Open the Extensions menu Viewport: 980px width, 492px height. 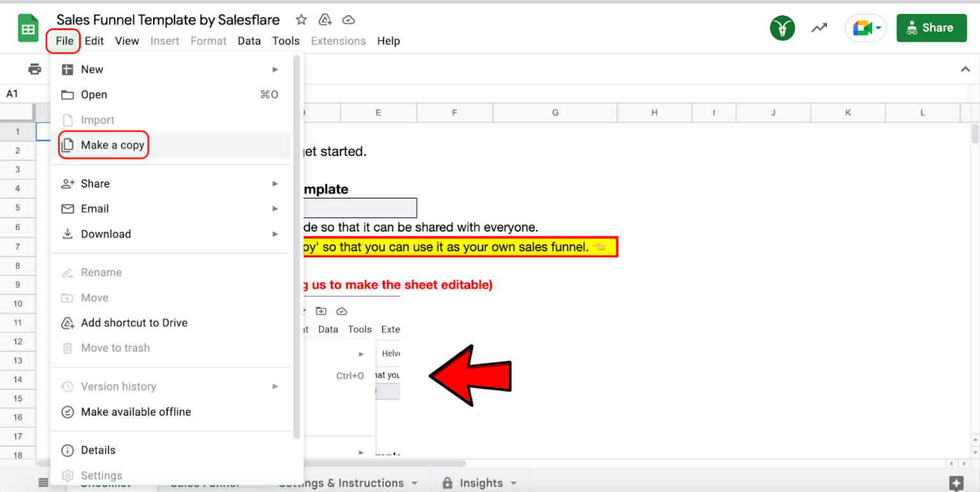[338, 41]
